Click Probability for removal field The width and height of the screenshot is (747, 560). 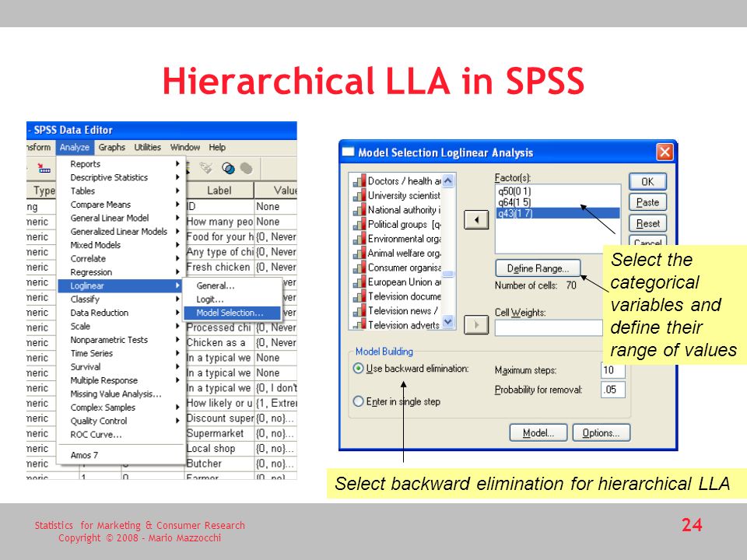(612, 390)
